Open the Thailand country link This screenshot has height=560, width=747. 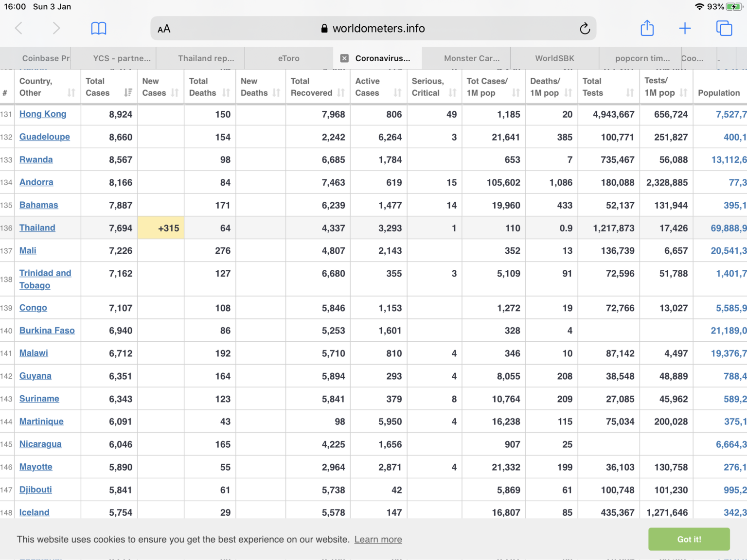click(37, 227)
